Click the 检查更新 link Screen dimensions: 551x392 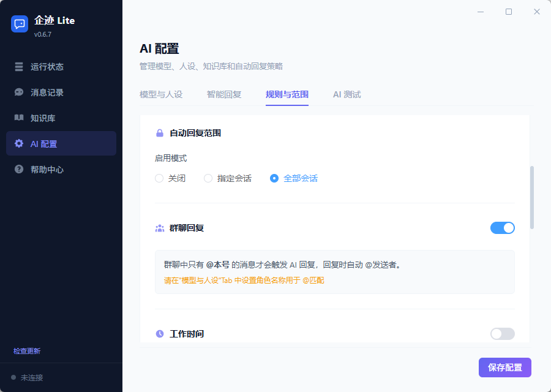tap(28, 351)
